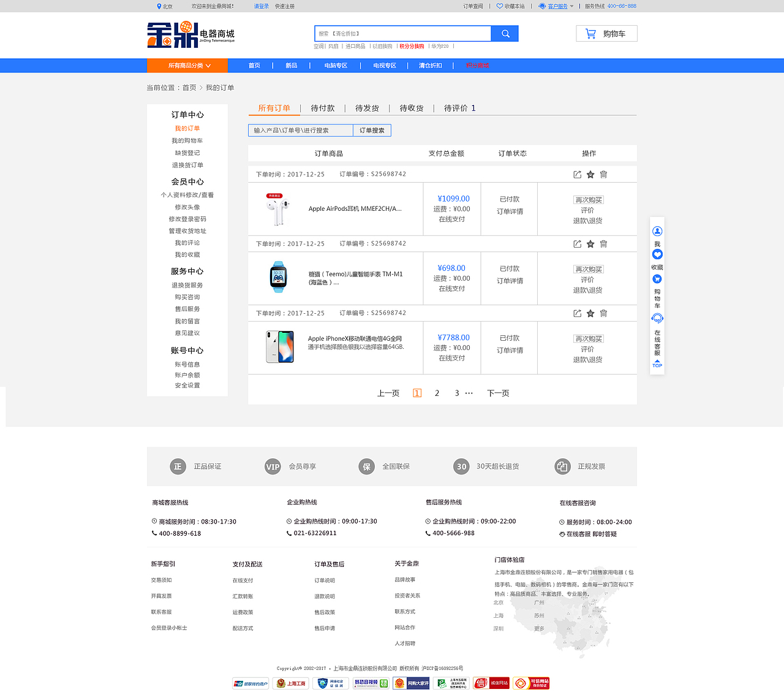Screen dimensions: 784x692
Task: Open 修改登录密码 in the sidebar
Action: tap(187, 219)
